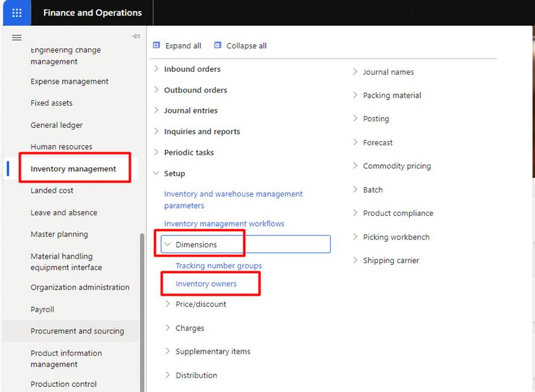Screen dimensions: 535x392
Task: Click the Inbound orders heading
Action: (193, 69)
